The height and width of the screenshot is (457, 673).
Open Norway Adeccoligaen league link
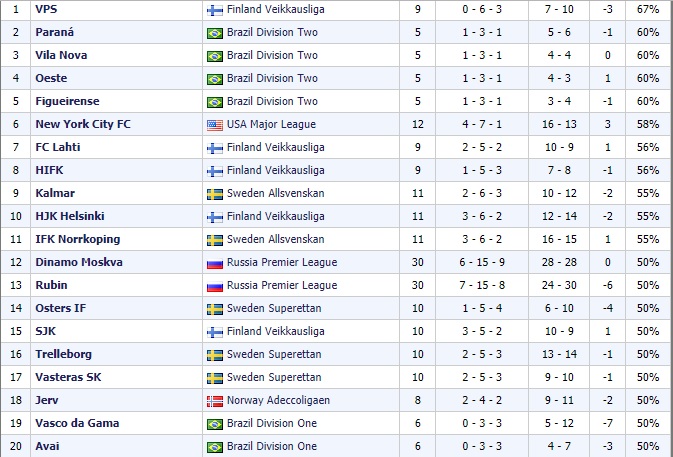click(x=279, y=400)
